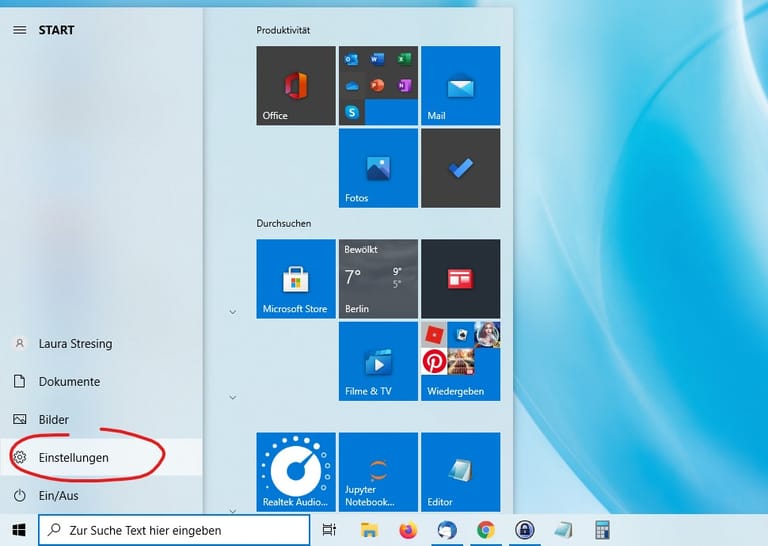768x546 pixels.
Task: Open Bilder from the Start sidebar
Action: point(101,420)
